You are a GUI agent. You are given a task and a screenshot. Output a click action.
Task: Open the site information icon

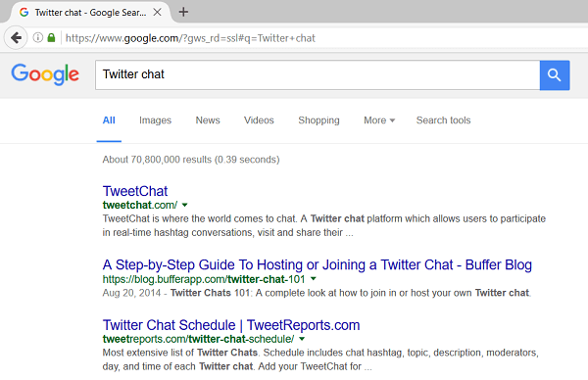[37, 37]
